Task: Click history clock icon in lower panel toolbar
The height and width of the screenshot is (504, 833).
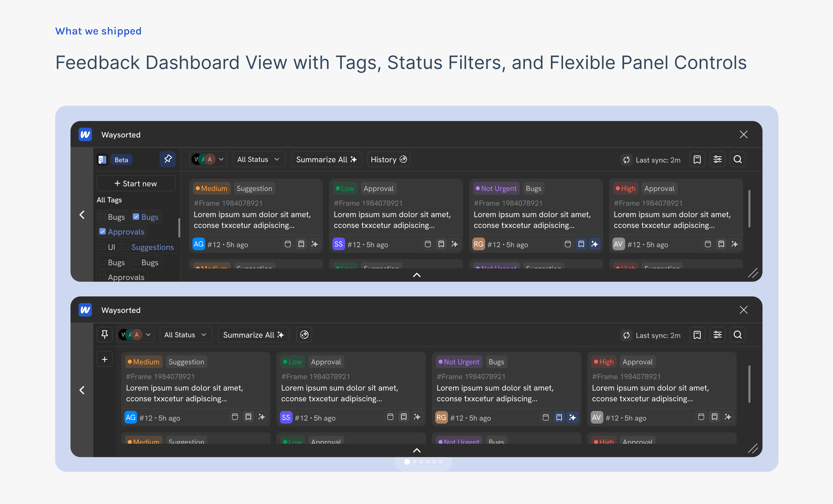Action: (304, 335)
